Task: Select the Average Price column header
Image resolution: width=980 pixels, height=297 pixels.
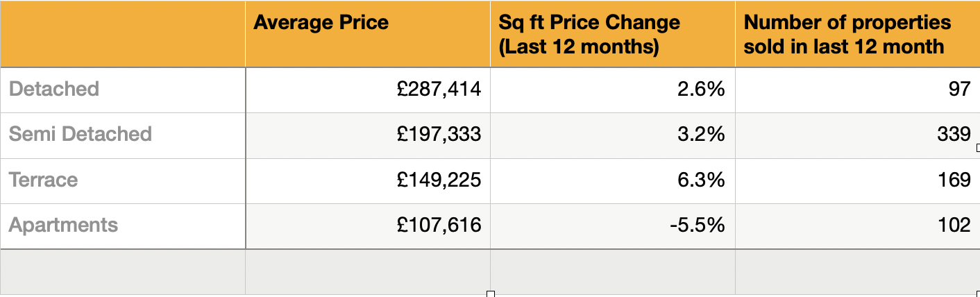Action: [367, 34]
